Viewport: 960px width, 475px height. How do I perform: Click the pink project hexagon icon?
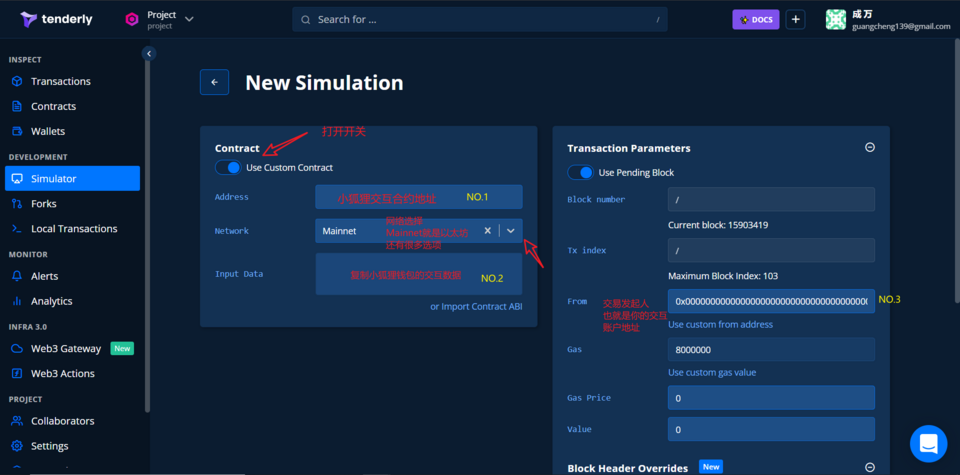[132, 20]
